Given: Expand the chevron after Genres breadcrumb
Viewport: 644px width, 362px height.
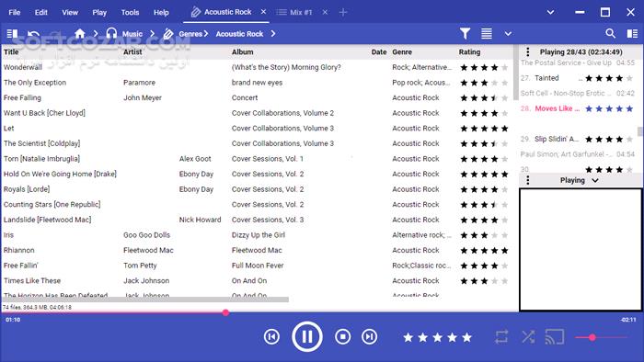Looking at the screenshot, I should 206,34.
